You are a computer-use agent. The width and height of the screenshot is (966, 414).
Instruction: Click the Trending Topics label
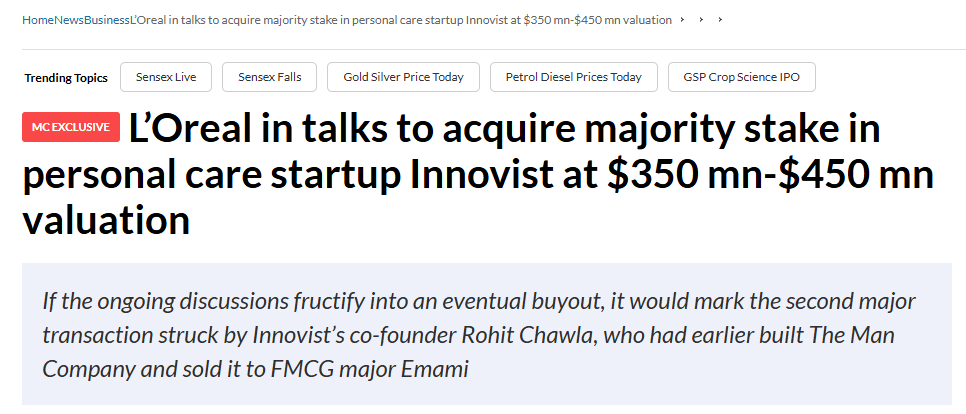(66, 77)
